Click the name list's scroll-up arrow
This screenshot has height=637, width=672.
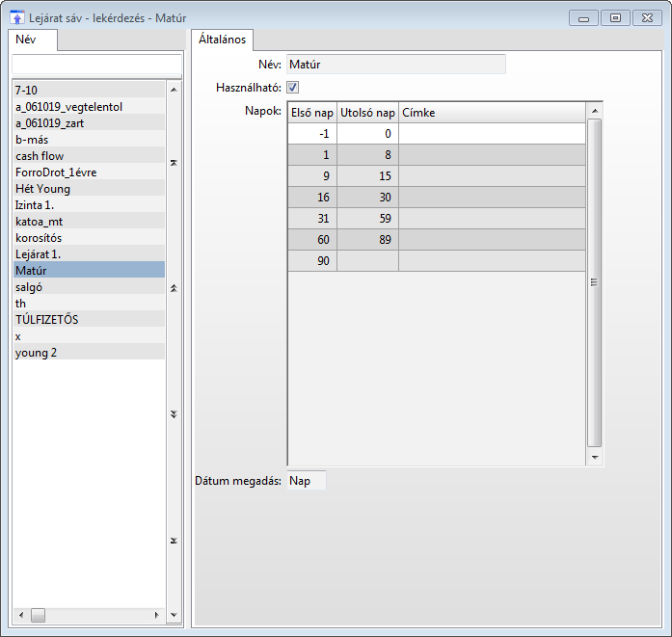click(174, 90)
